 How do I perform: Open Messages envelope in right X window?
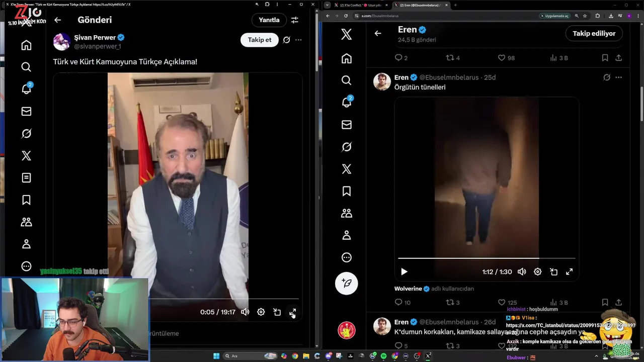(346, 125)
